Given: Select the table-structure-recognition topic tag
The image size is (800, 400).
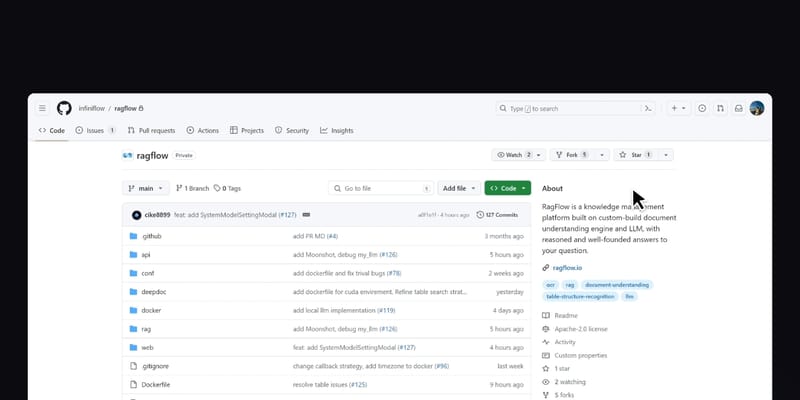Looking at the screenshot, I should pyautogui.click(x=580, y=296).
